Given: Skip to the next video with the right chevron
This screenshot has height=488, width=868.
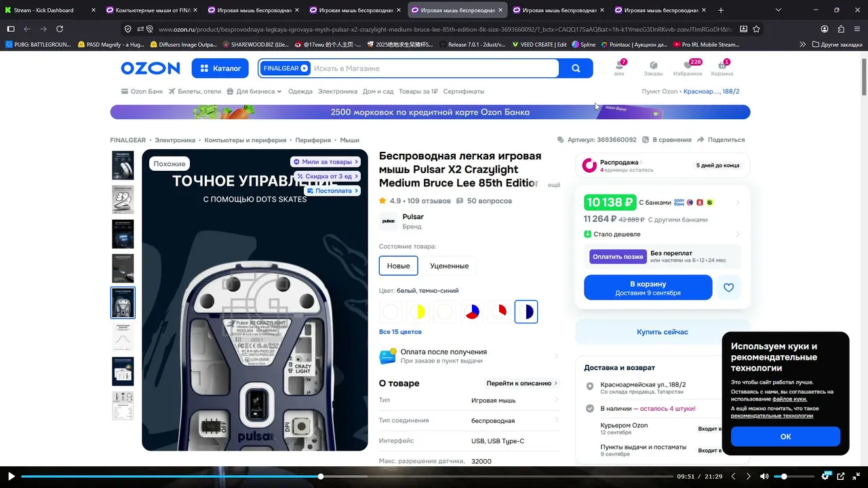Looking at the screenshot, I should [749, 476].
